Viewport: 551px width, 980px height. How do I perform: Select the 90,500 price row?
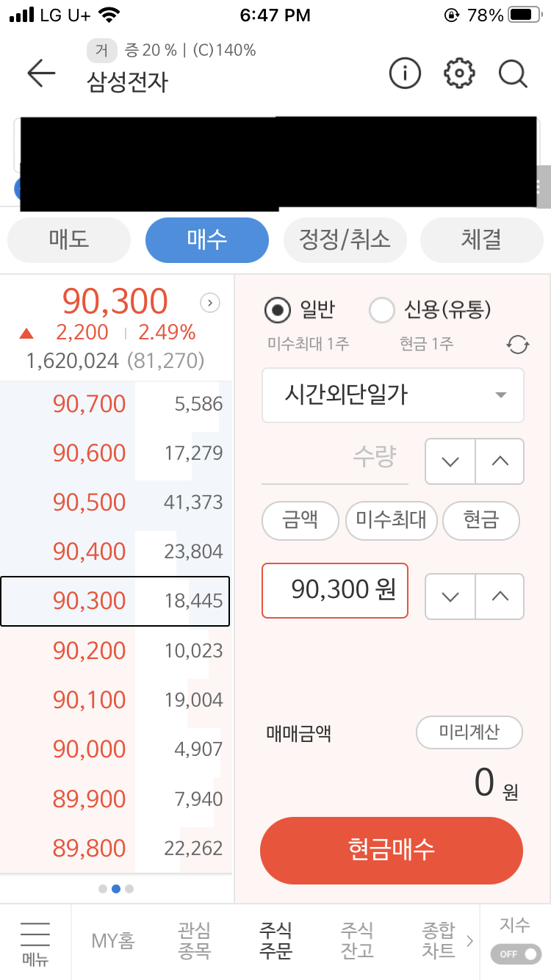(x=116, y=502)
